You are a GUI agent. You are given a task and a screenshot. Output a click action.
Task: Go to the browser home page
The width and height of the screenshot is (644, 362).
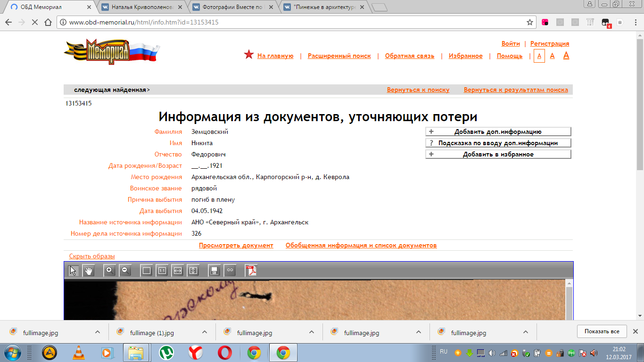coord(48,22)
